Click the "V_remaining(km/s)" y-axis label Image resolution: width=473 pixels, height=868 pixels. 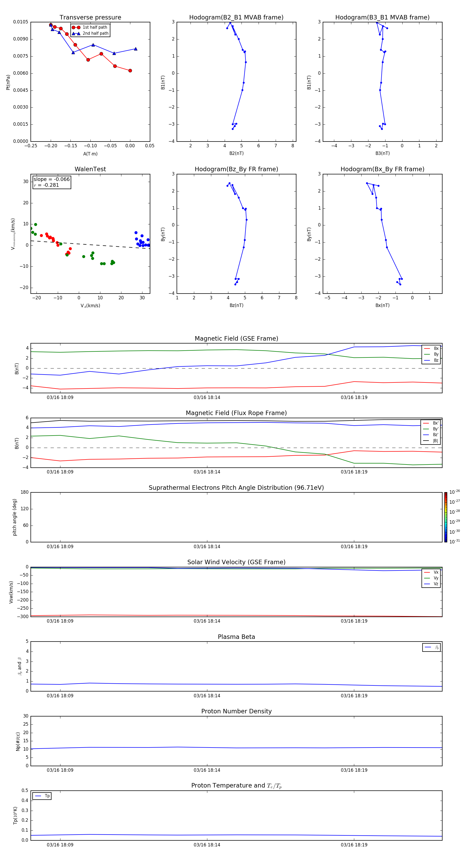(x=13, y=234)
